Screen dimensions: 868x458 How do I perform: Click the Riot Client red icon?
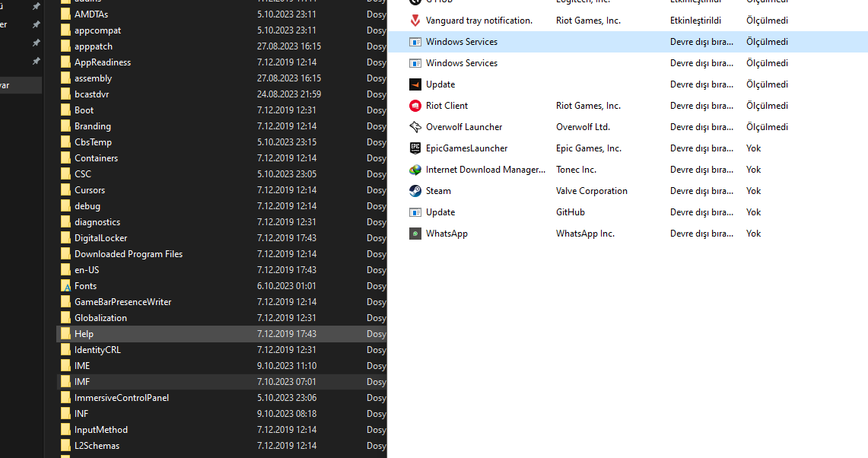tap(415, 106)
